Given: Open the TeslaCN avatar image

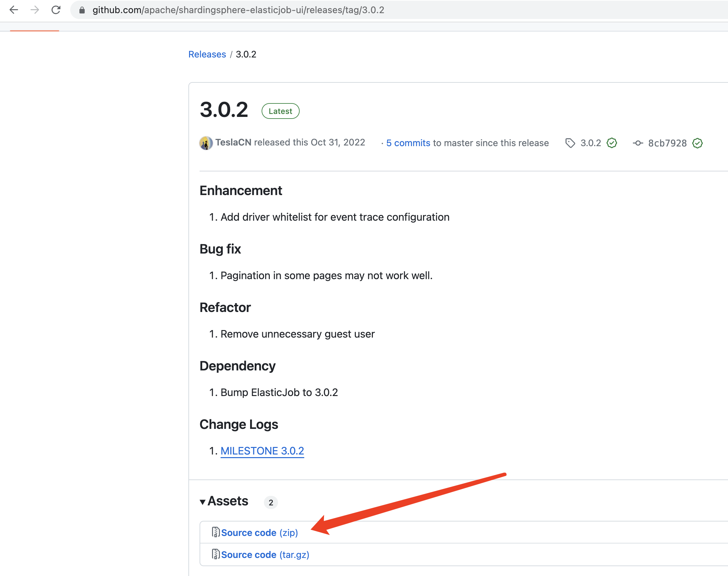Looking at the screenshot, I should [206, 143].
